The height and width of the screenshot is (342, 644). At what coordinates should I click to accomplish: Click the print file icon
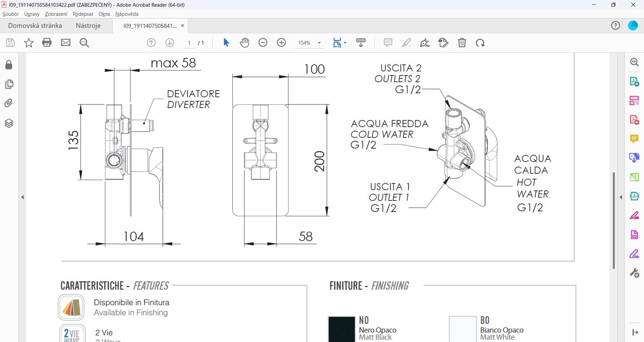pos(47,43)
